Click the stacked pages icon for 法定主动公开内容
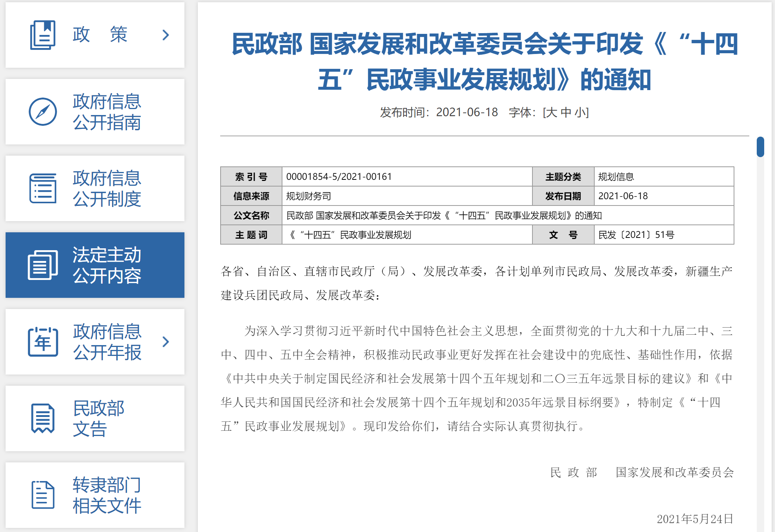 point(43,265)
